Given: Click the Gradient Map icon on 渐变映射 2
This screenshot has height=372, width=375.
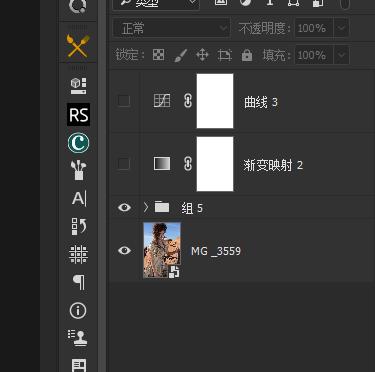Looking at the screenshot, I should [162, 164].
